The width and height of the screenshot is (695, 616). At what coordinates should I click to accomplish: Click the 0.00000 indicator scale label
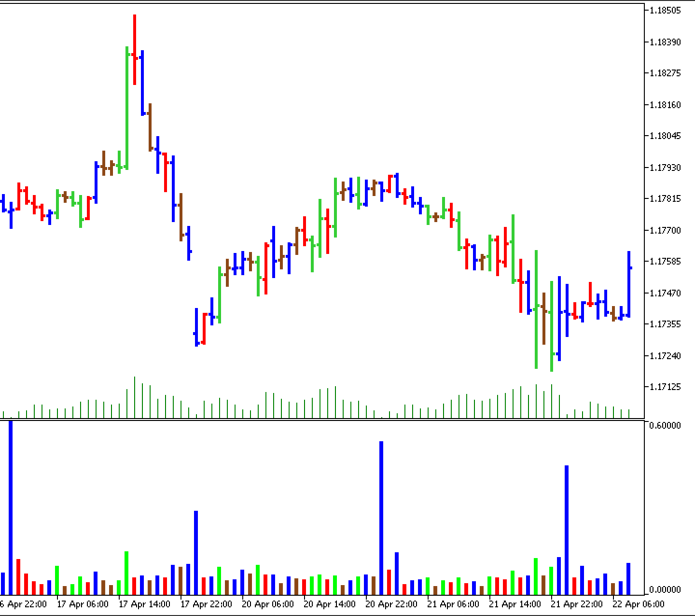point(665,590)
